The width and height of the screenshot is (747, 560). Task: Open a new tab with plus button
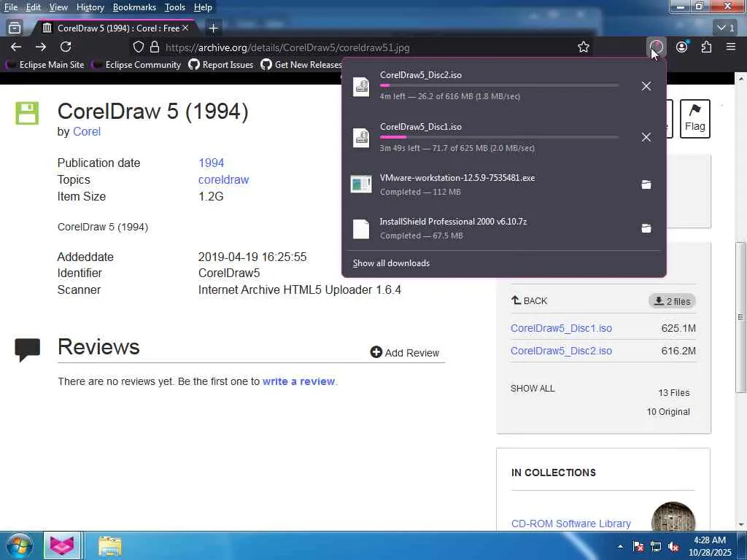[214, 28]
